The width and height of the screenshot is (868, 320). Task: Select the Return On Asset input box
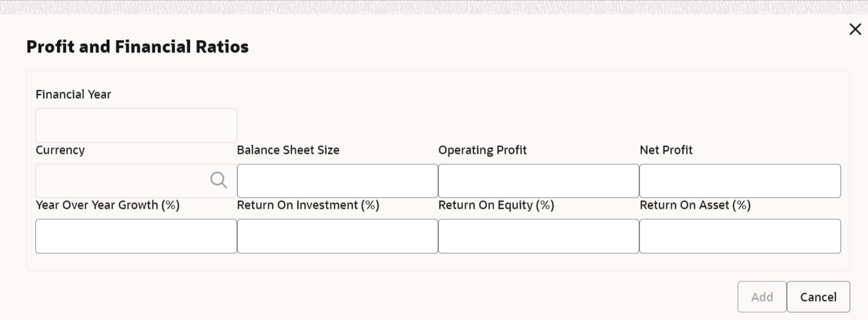[x=740, y=236]
